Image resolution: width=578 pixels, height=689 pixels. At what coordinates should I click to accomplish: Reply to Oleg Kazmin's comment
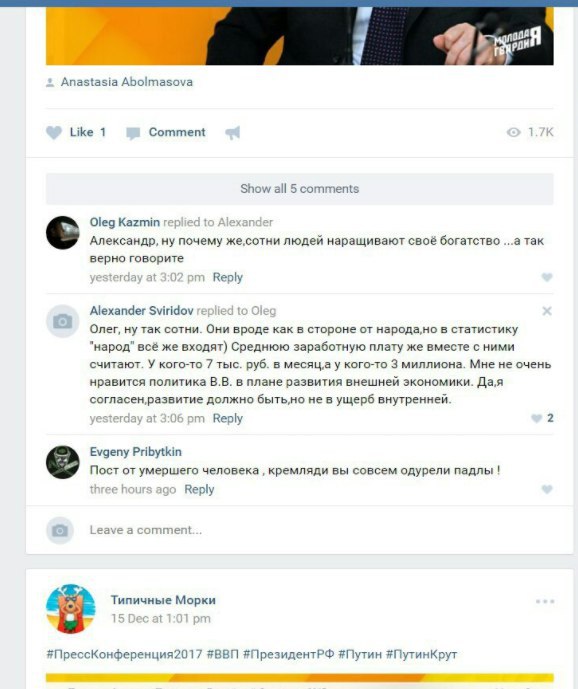click(228, 277)
